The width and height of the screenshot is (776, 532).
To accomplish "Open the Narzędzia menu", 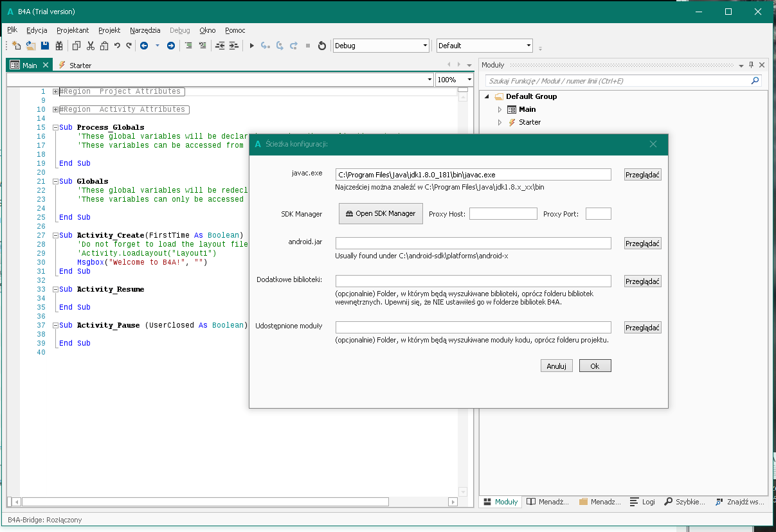I will click(145, 30).
